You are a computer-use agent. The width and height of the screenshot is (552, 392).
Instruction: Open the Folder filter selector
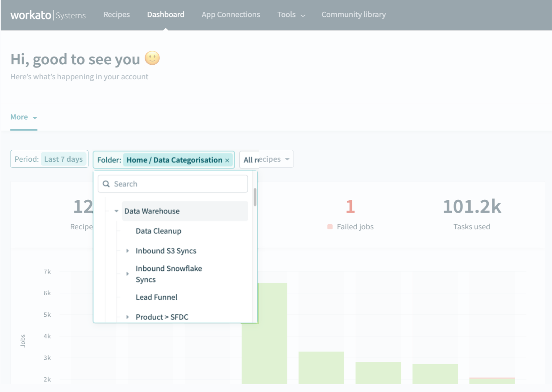click(164, 160)
